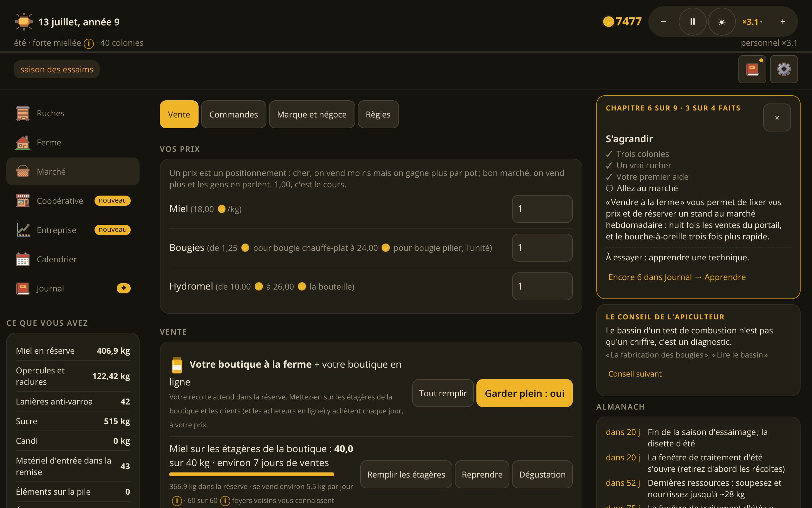812x508 pixels.
Task: Click the date 13 juillet, année 9
Action: point(79,22)
